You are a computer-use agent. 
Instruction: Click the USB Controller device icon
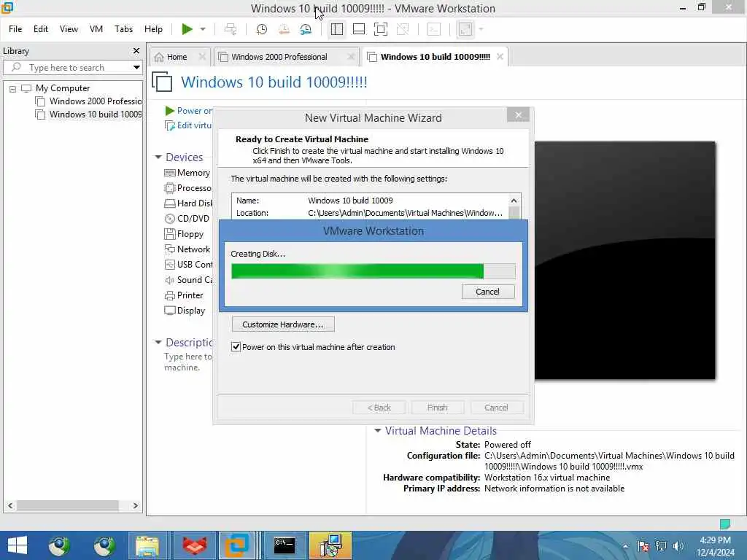coord(169,264)
